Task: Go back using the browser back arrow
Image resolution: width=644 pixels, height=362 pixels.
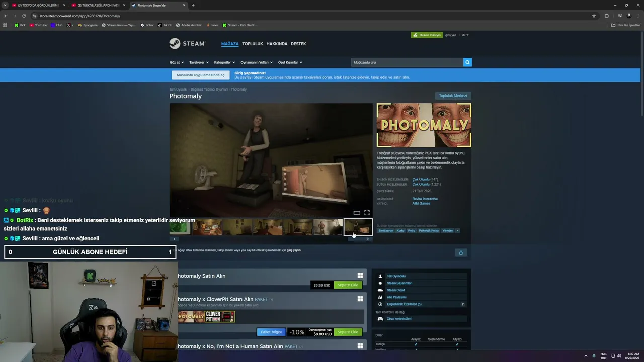Action: (6, 16)
